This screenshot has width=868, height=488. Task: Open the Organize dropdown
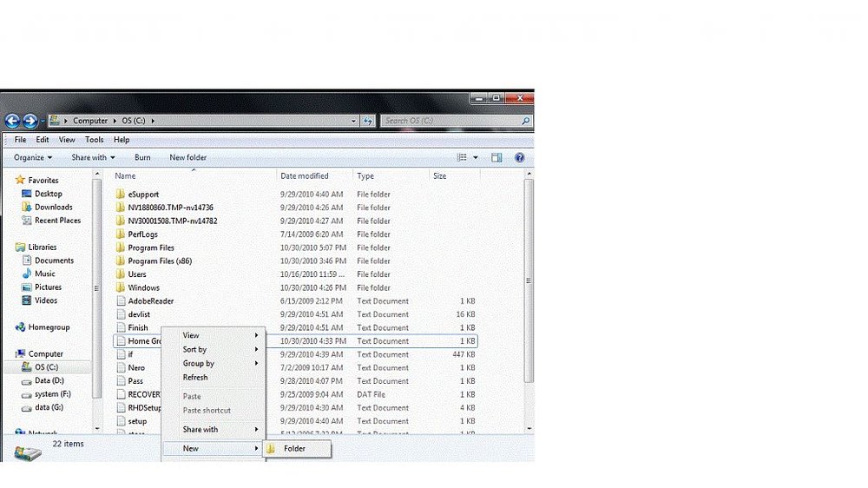pos(33,158)
